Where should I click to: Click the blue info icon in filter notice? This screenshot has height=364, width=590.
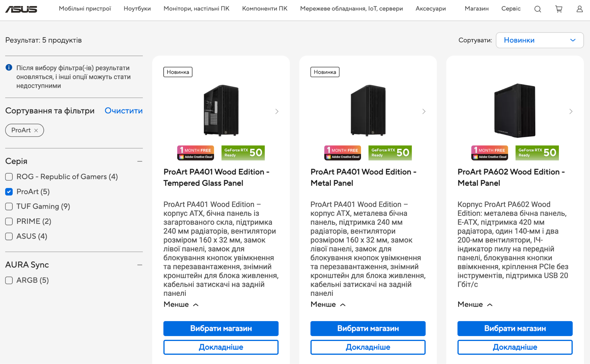9,68
